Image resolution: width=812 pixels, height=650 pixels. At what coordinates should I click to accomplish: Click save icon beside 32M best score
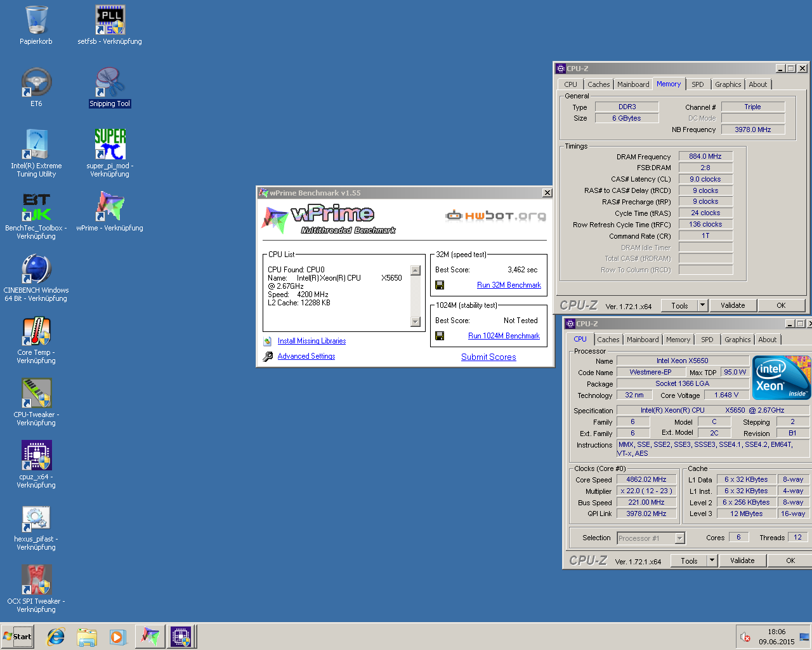[440, 285]
